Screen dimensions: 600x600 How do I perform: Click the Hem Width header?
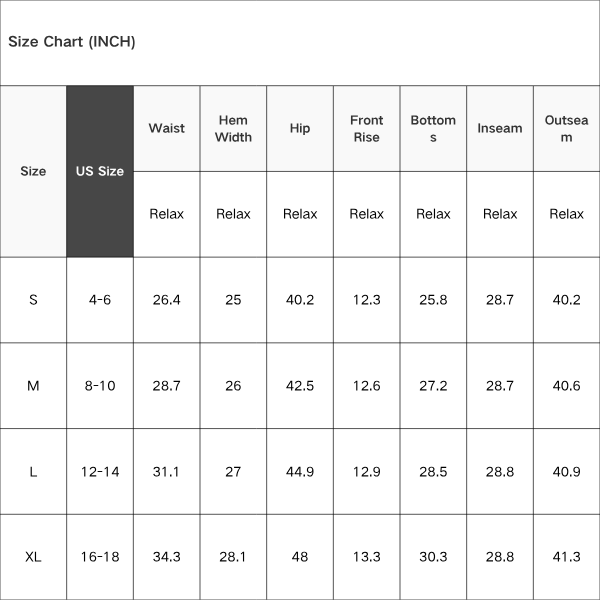point(233,128)
